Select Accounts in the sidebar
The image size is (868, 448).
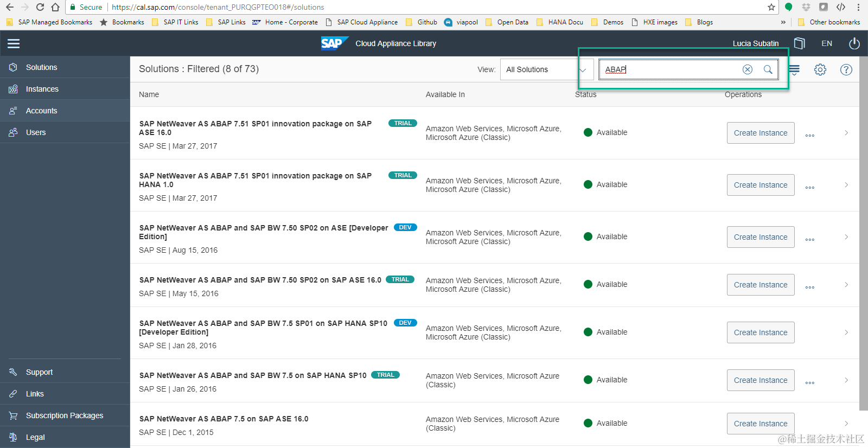65,111
